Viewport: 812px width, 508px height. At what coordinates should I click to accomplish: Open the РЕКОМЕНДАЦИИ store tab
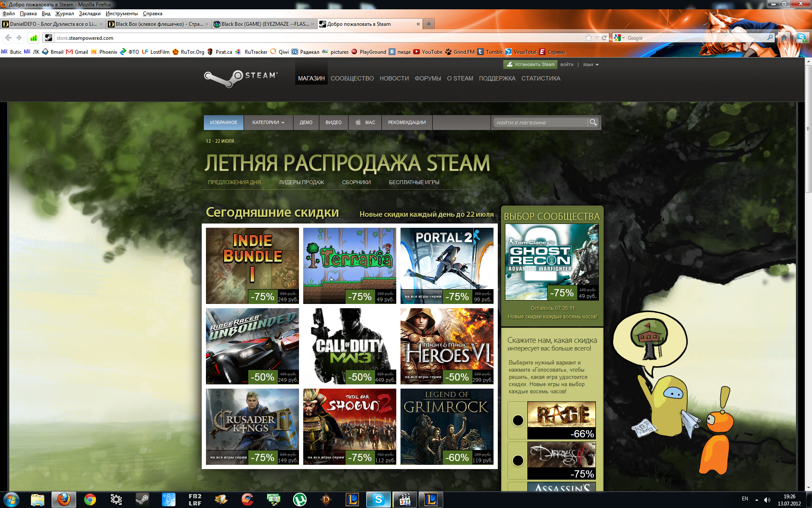click(x=407, y=122)
